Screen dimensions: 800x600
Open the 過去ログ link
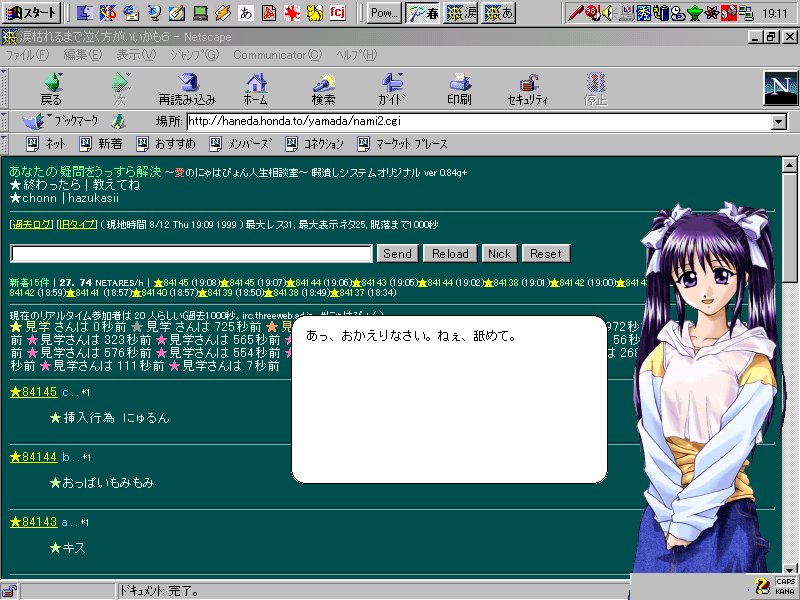pyautogui.click(x=32, y=224)
